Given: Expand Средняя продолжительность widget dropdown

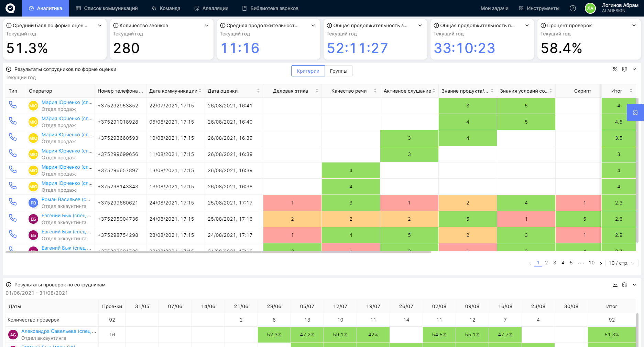Looking at the screenshot, I should point(313,25).
